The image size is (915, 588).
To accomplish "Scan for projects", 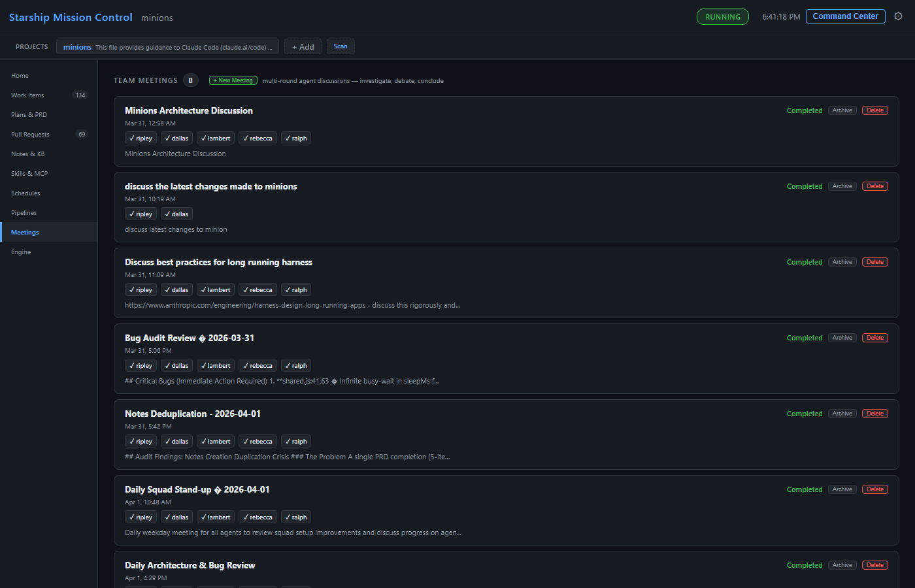I will [x=341, y=46].
